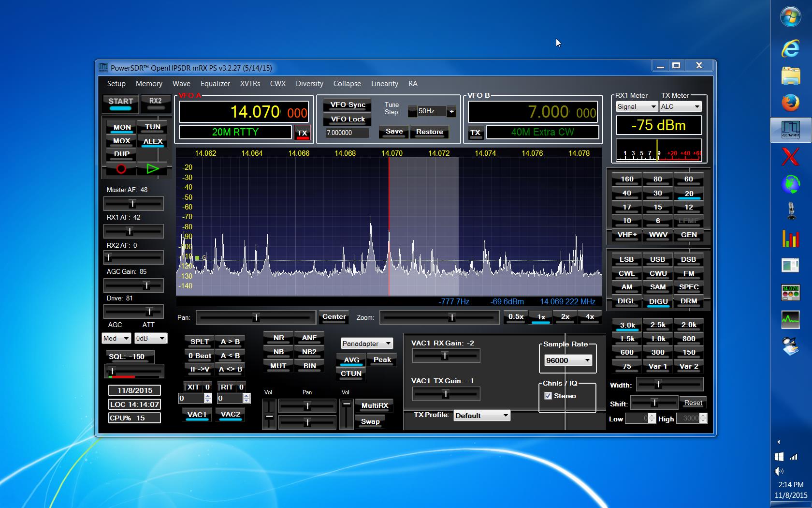The width and height of the screenshot is (812, 508).
Task: Click the VFO B TX indicator
Action: 476,133
